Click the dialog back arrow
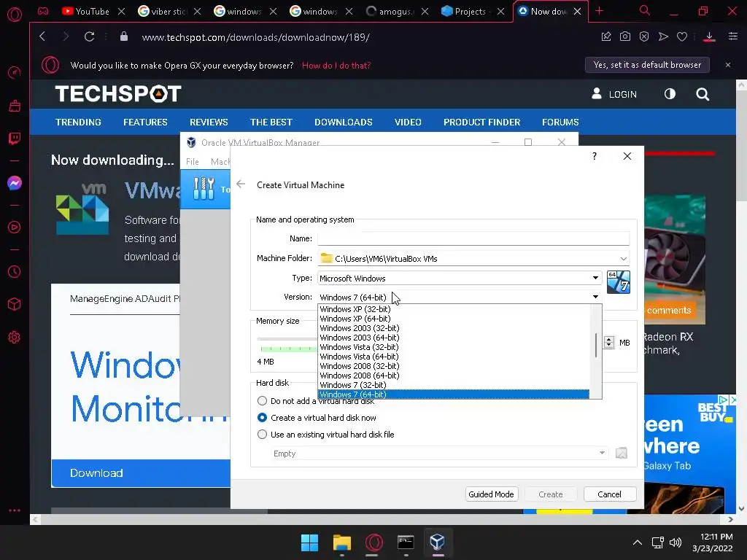Screen dimensions: 747x560 [x=241, y=184]
